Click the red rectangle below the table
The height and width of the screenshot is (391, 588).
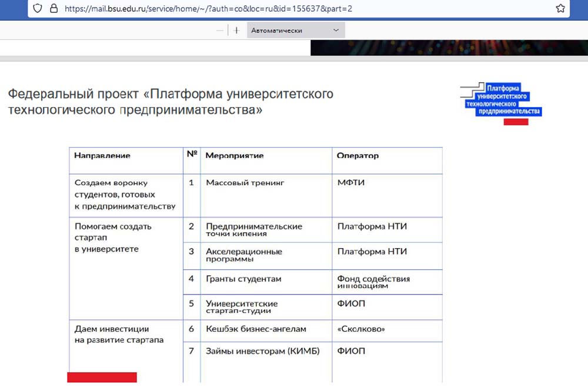click(102, 377)
